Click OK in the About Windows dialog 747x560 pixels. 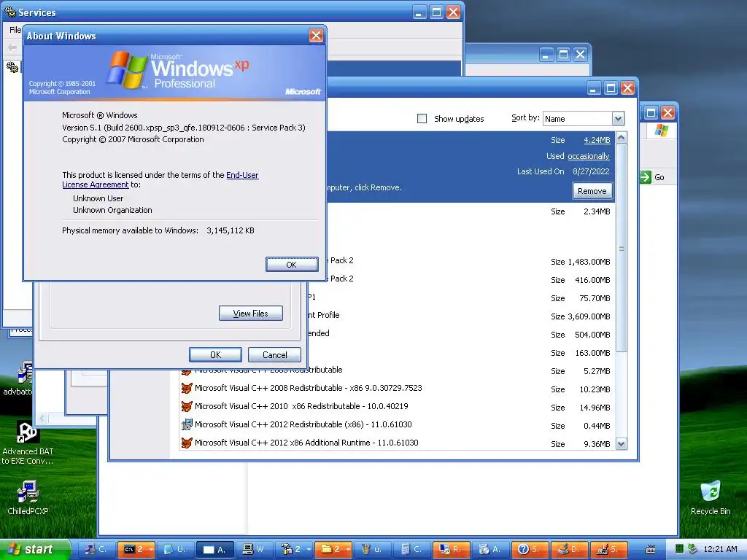click(292, 264)
